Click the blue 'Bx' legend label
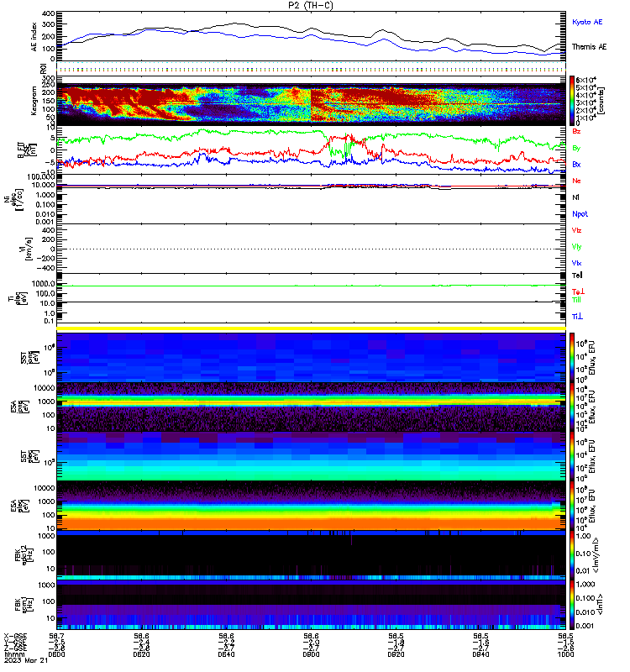This screenshot has height=672, width=630. 576,164
